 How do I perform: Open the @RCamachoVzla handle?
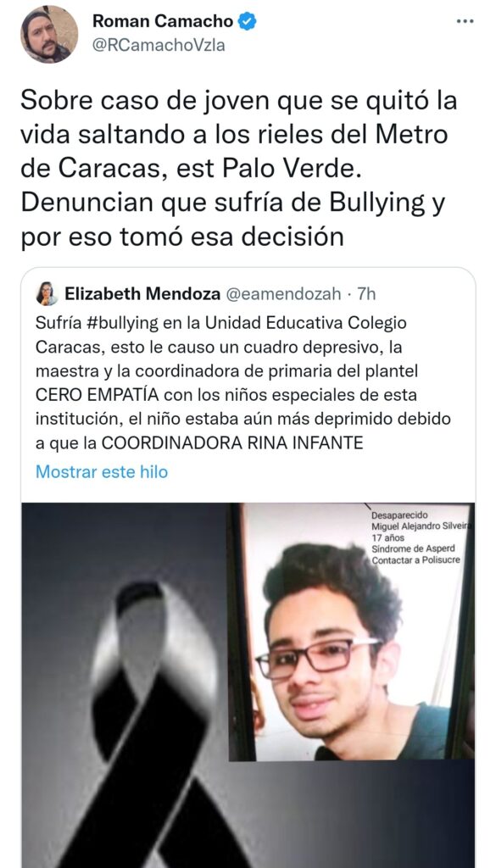click(159, 45)
